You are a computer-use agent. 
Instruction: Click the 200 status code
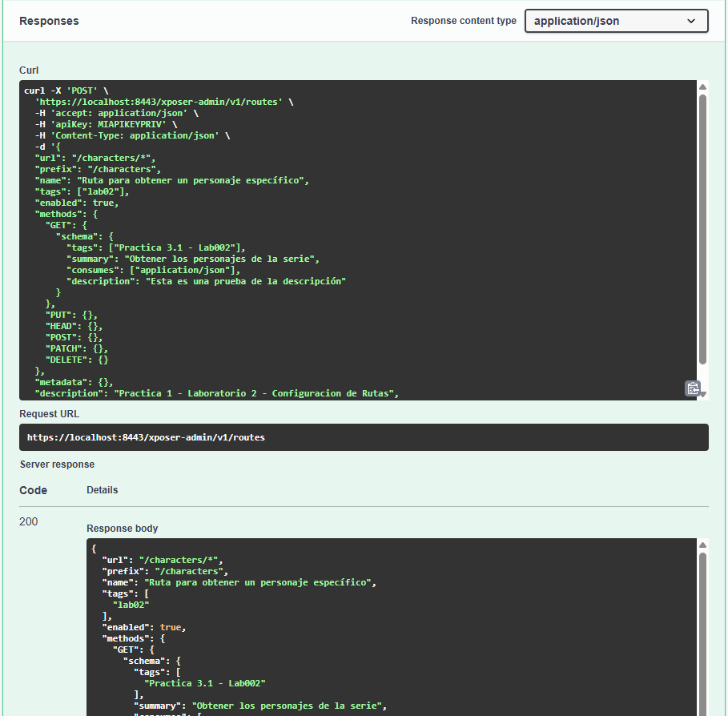tap(29, 521)
